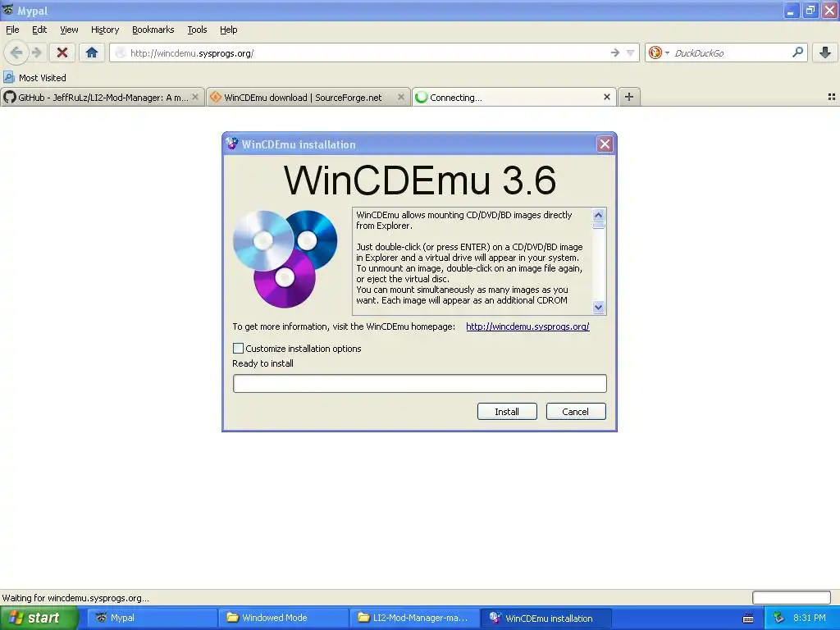Screen dimensions: 840x630
Task: Close the SourceForge tab
Action: pyautogui.click(x=400, y=97)
